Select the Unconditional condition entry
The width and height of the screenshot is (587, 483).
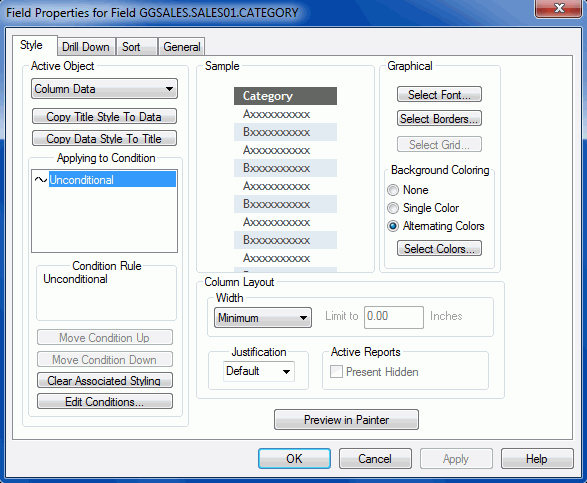click(x=112, y=180)
